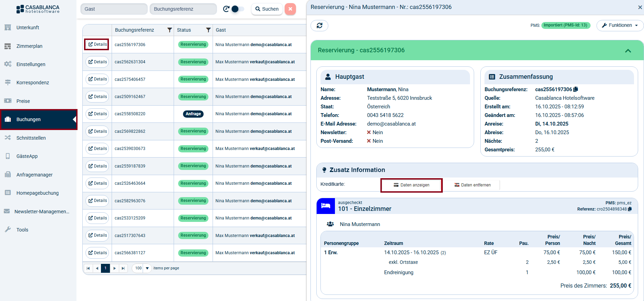Go to the last page of bookings
Viewport: 644px width, 301px height.
[x=123, y=268]
